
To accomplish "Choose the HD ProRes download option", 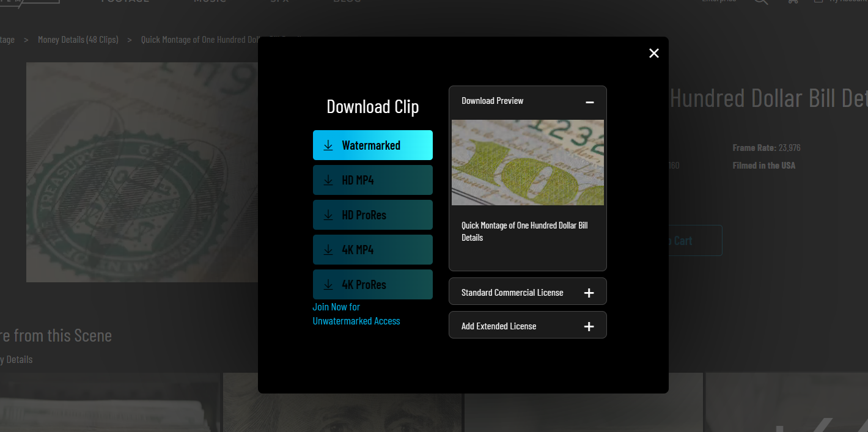I will (373, 215).
